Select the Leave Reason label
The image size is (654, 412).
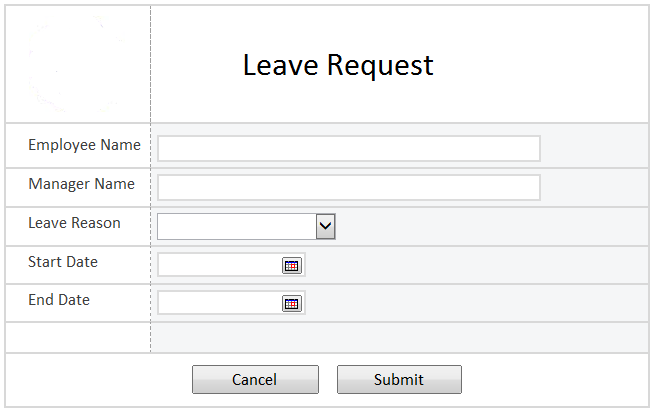(74, 223)
